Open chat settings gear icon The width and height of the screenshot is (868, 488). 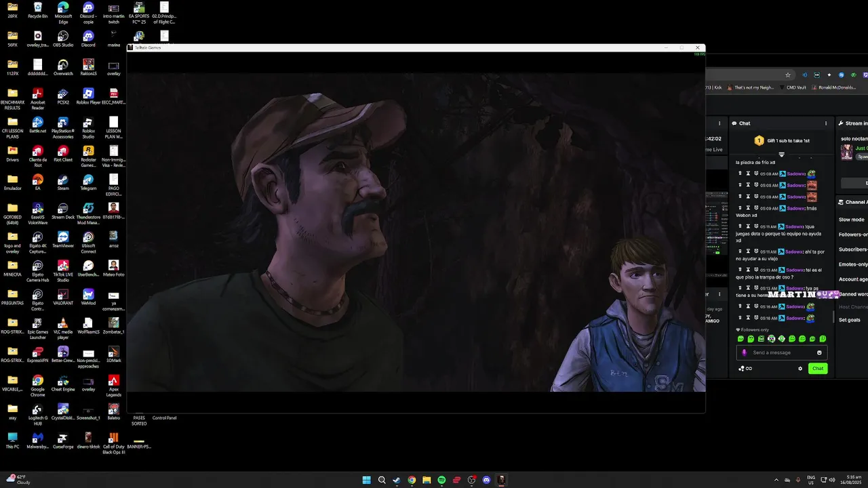(x=800, y=369)
